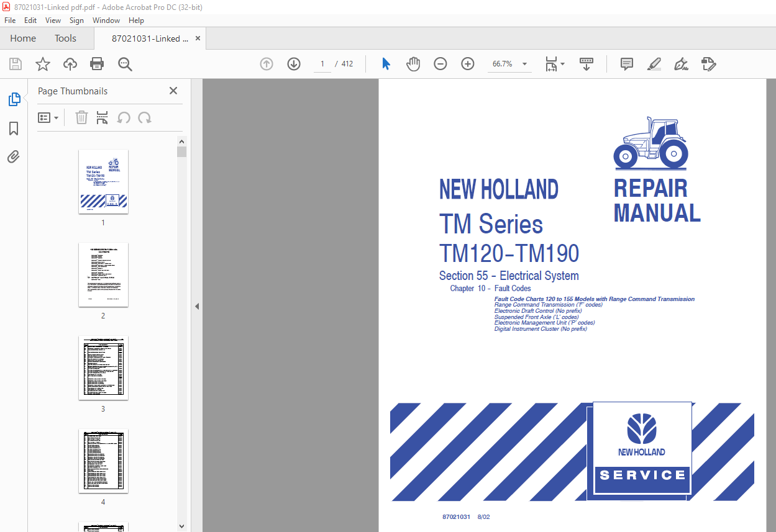Image resolution: width=776 pixels, height=532 pixels.
Task: Zoom out with the minus icon
Action: [440, 64]
